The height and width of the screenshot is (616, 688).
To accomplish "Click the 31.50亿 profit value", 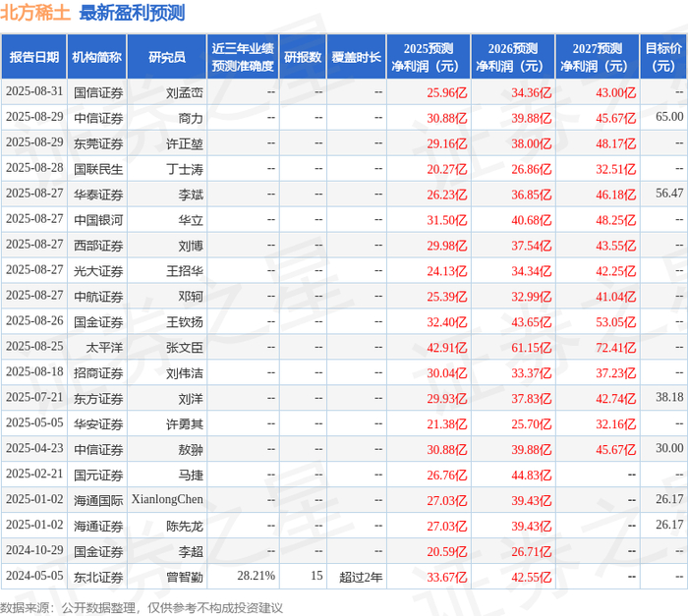I will [x=447, y=220].
